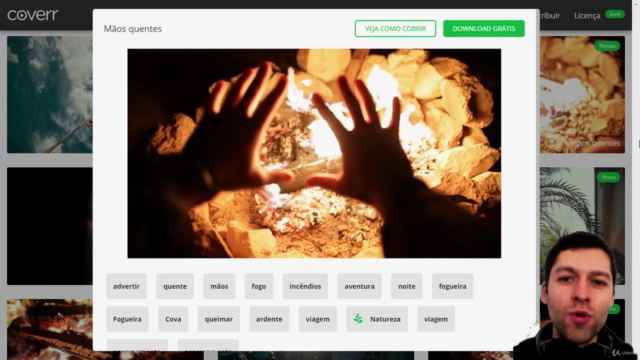Play the Mãos quentes video preview

(x=314, y=153)
